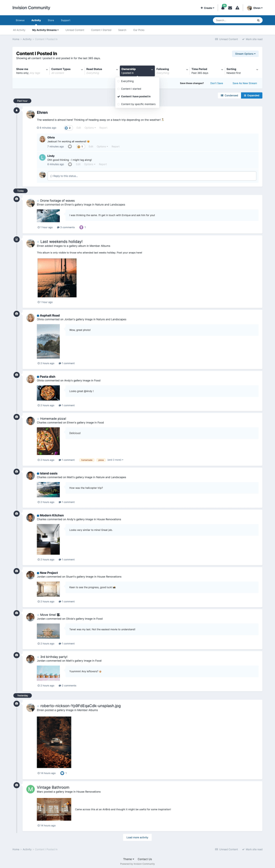Switch the stream to Condensed view
The image size is (275, 868).
click(x=229, y=95)
